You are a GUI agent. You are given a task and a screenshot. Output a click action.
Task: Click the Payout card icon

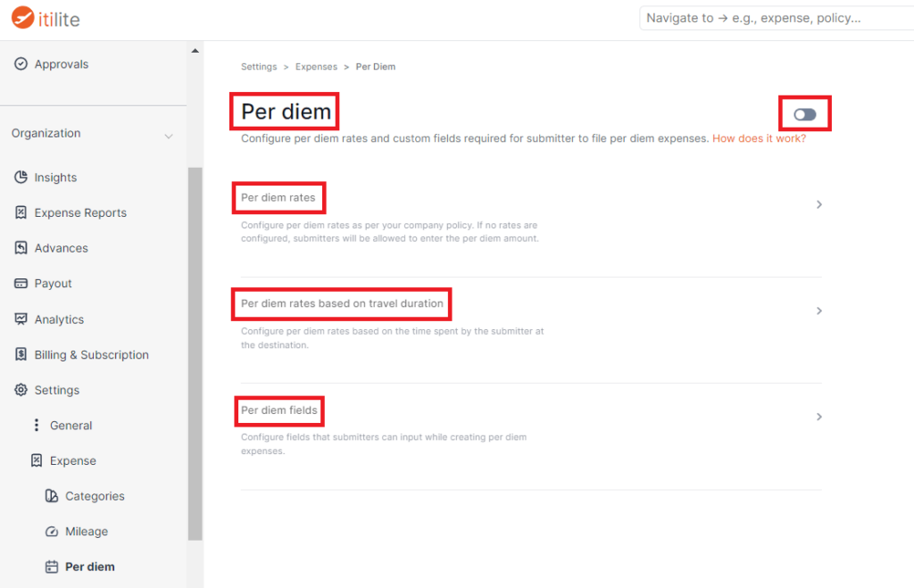pos(21,283)
